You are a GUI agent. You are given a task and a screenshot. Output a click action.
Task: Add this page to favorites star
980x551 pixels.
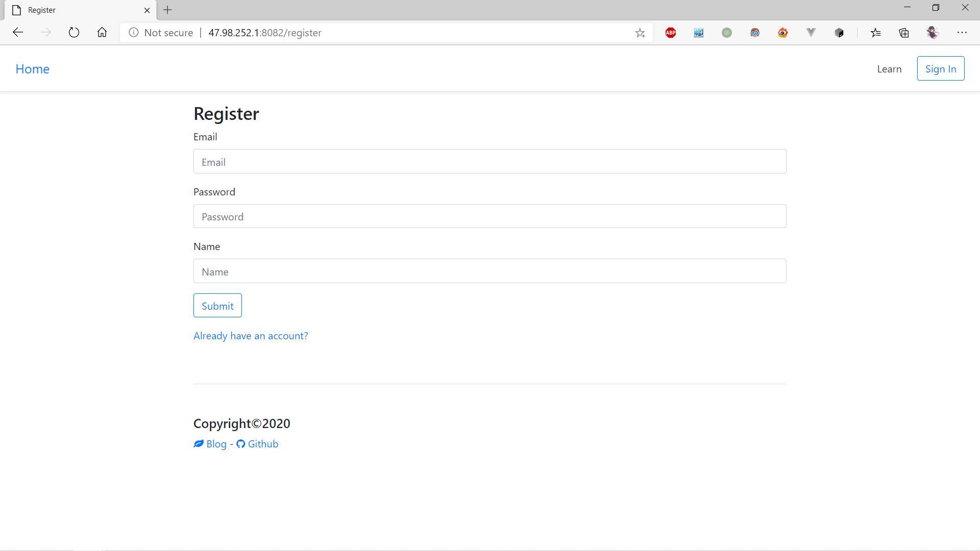click(x=640, y=33)
